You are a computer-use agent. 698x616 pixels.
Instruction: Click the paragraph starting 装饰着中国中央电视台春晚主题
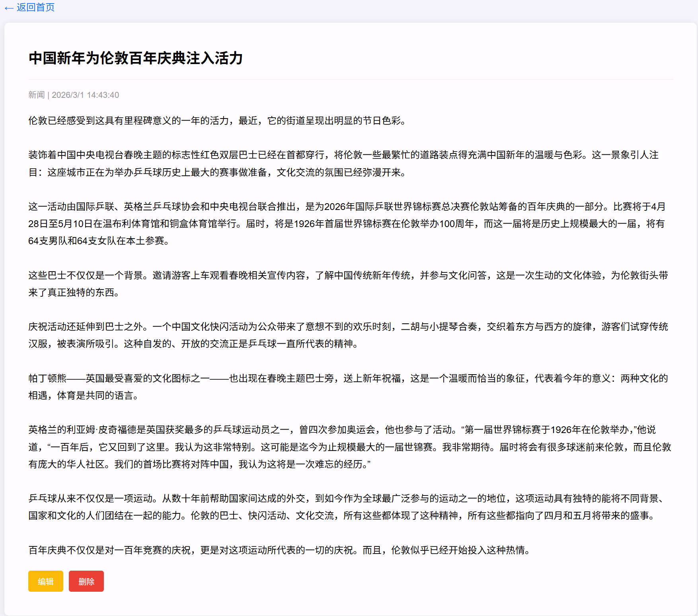point(344,163)
